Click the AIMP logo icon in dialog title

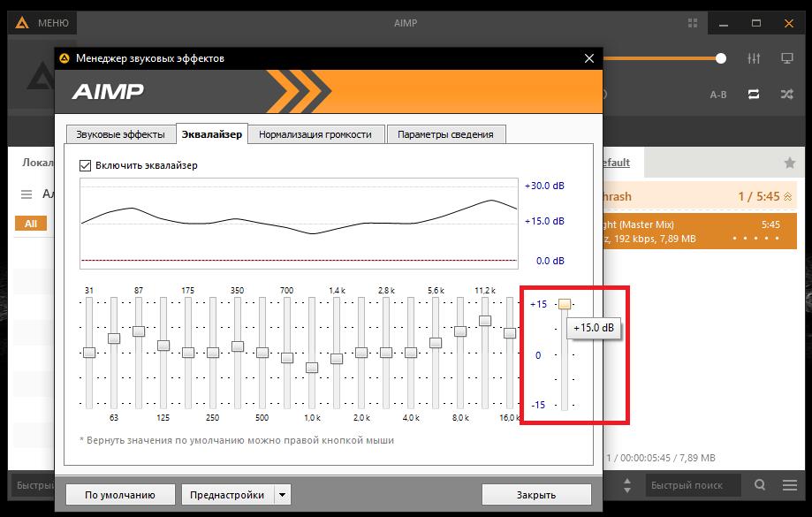(65, 58)
